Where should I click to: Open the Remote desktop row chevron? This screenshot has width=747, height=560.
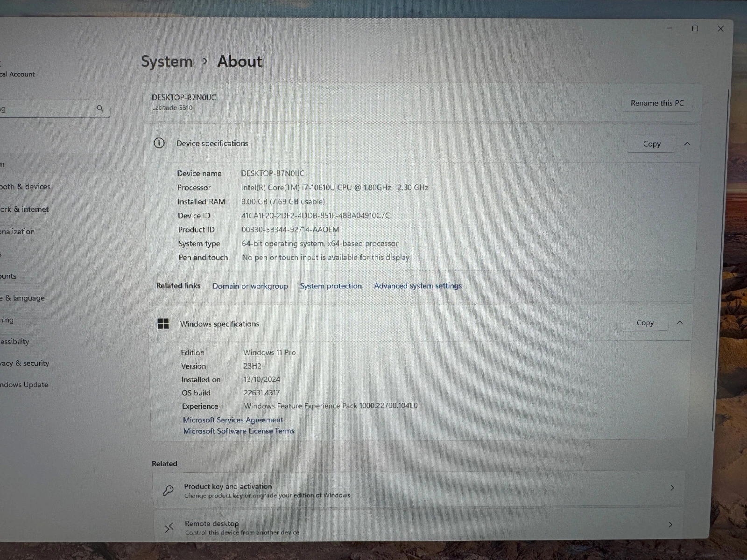[671, 525]
